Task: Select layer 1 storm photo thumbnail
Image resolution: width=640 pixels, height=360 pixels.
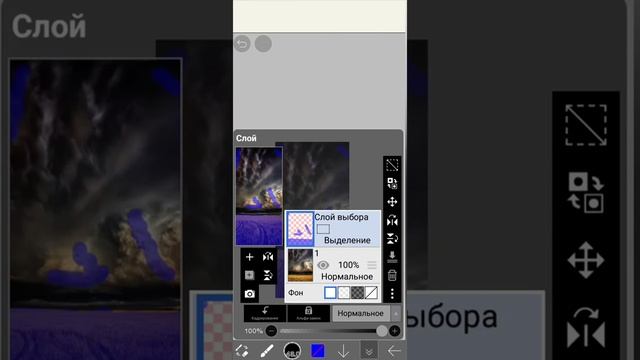Action: [x=300, y=265]
